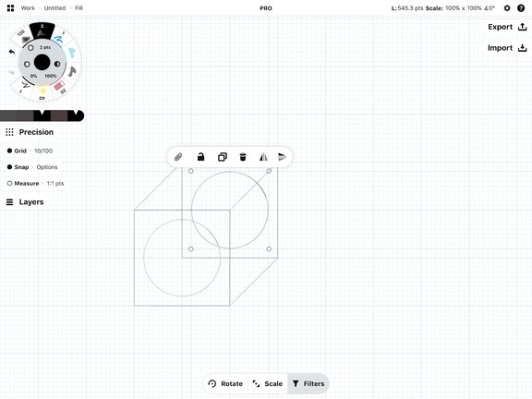
Task: Click the Precision dotted grid icon
Action: 9,132
